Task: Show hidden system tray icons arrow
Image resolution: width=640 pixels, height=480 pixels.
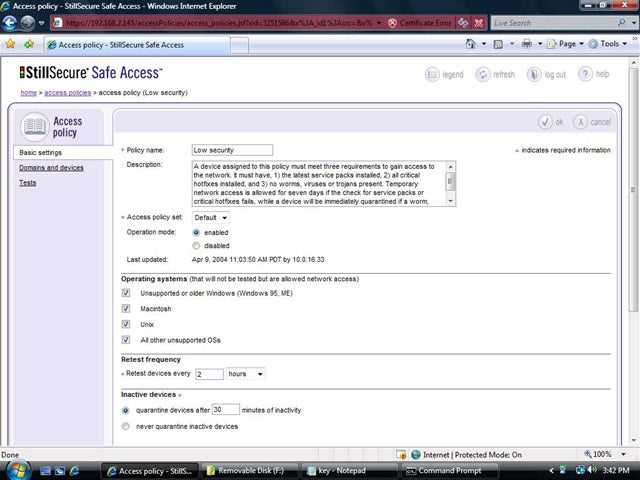Action: point(551,471)
